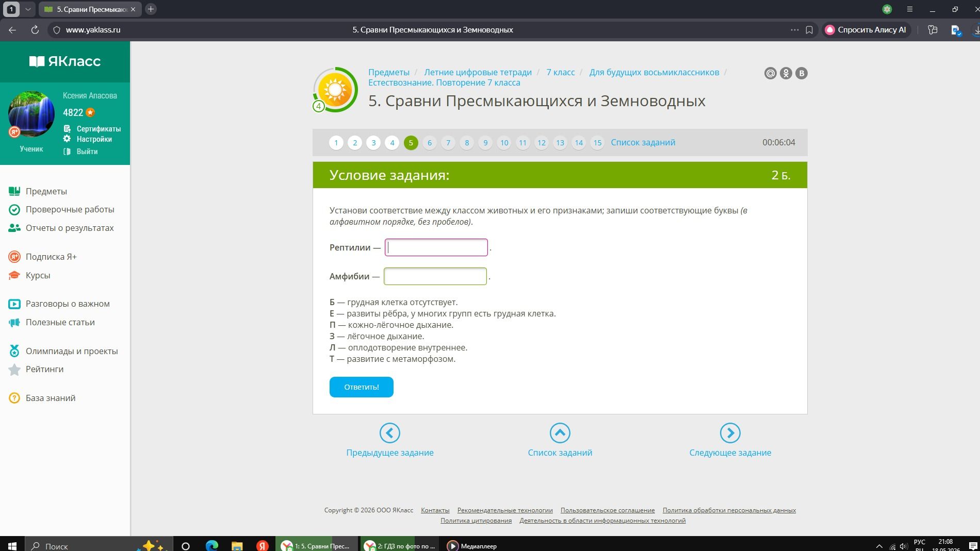Screen dimensions: 980x551
Task: Switch to ГДЗ по фото taskbar window
Action: coord(400,545)
